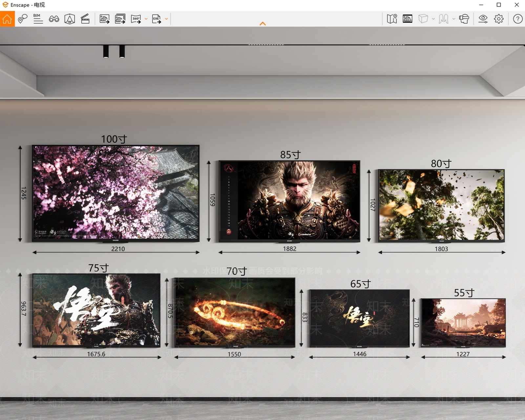This screenshot has width=525, height=420.
Task: Toggle the rendered-image mode icon beside the map
Action: pos(408,19)
